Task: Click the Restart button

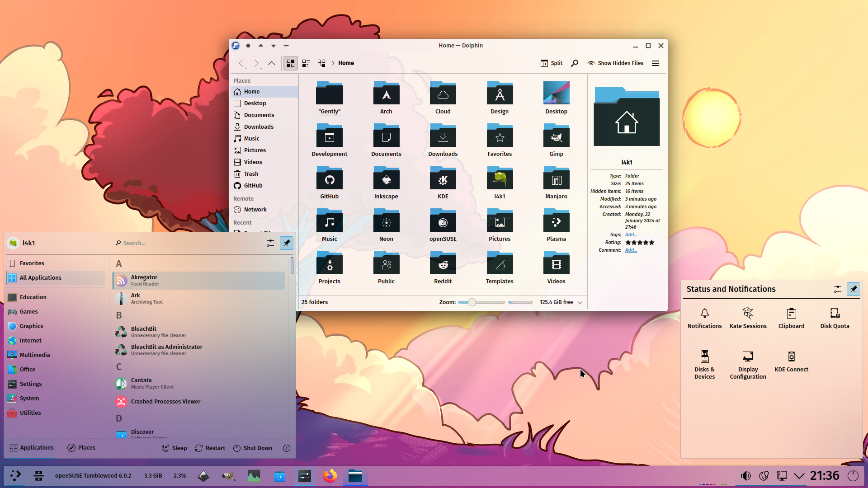Action: tap(210, 448)
